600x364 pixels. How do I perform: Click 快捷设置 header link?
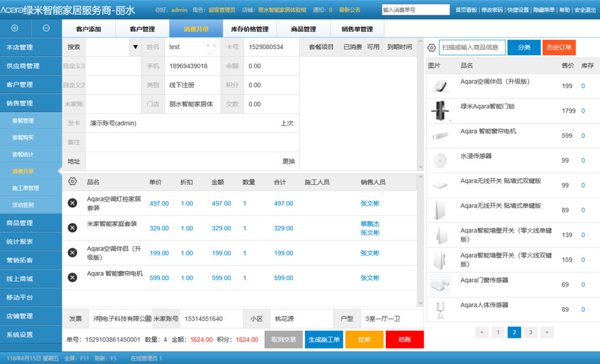[x=518, y=10]
